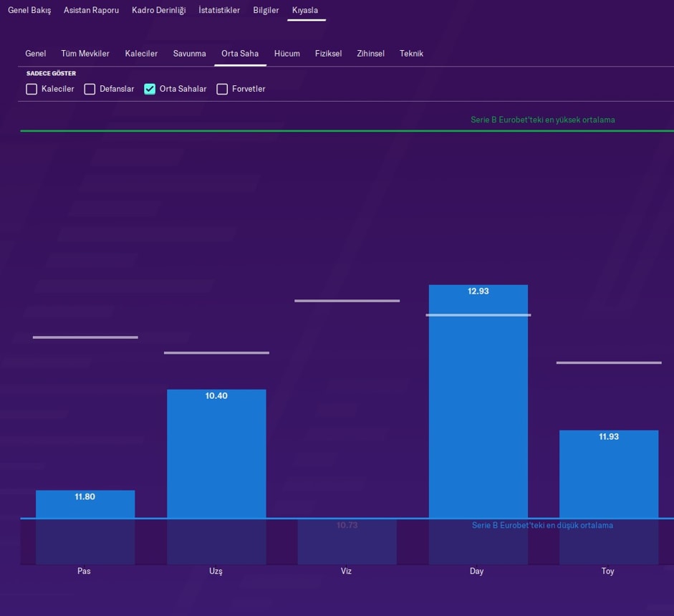
Task: Open Kadro Derinliği tab
Action: [158, 11]
